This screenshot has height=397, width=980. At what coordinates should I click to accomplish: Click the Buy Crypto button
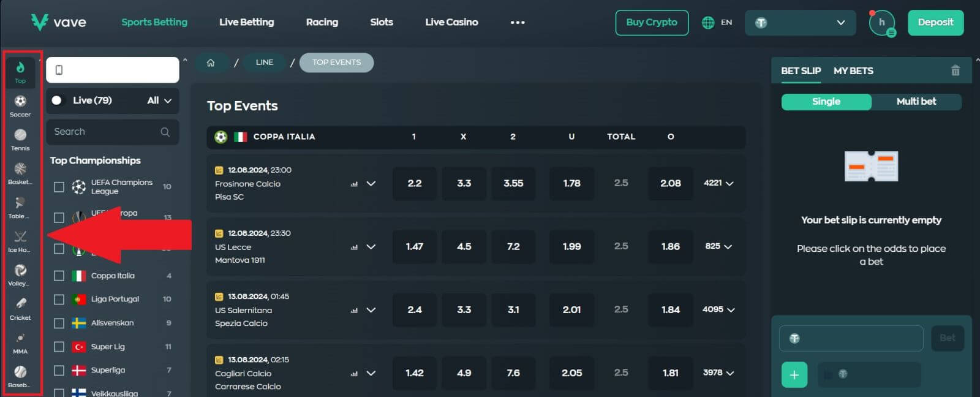click(652, 23)
